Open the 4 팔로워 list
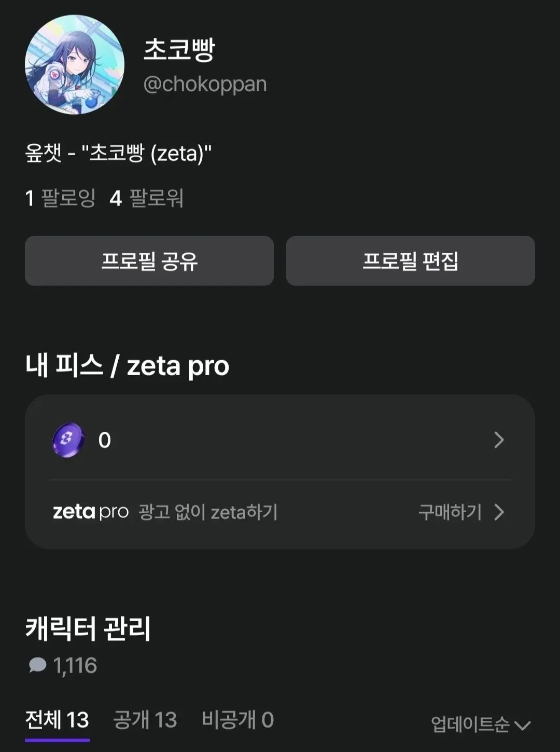This screenshot has width=560, height=752. click(146, 198)
